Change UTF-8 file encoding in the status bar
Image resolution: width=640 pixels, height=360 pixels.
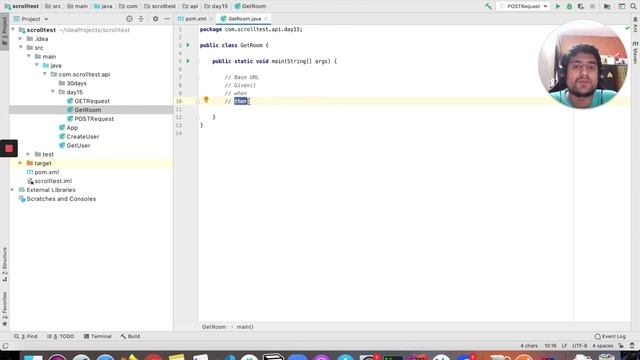(x=579, y=346)
